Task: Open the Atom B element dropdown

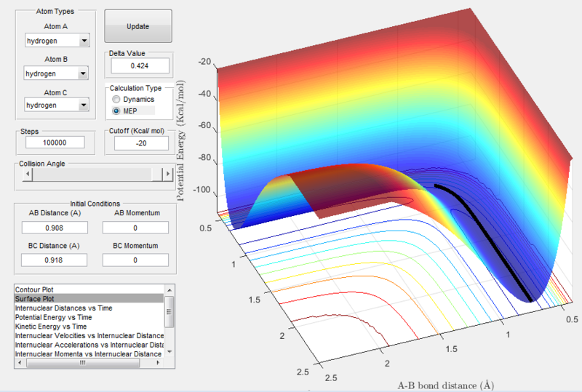Action: (x=57, y=73)
